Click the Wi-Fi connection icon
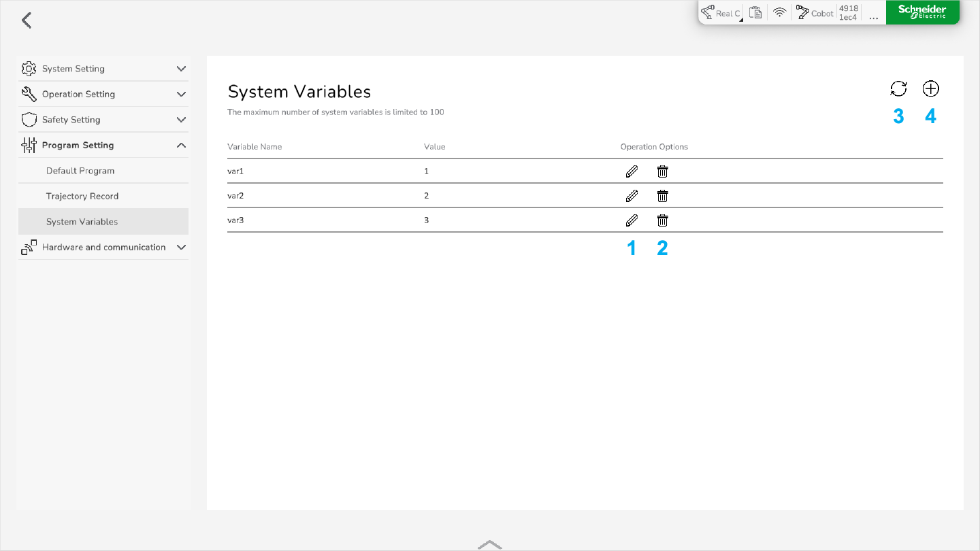 click(779, 13)
